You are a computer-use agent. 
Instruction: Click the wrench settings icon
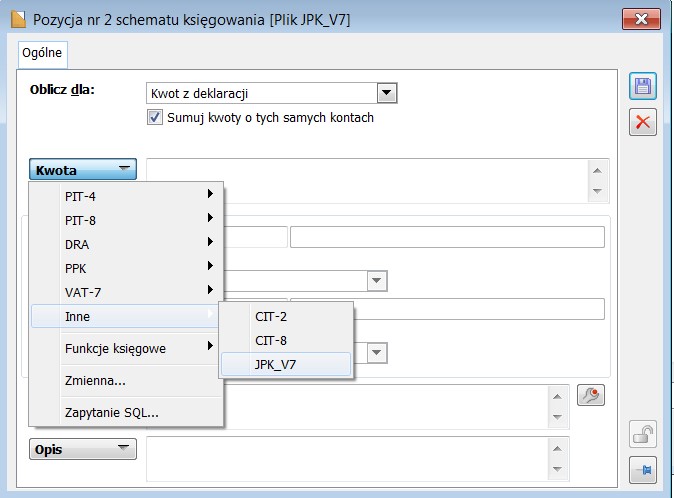point(591,395)
